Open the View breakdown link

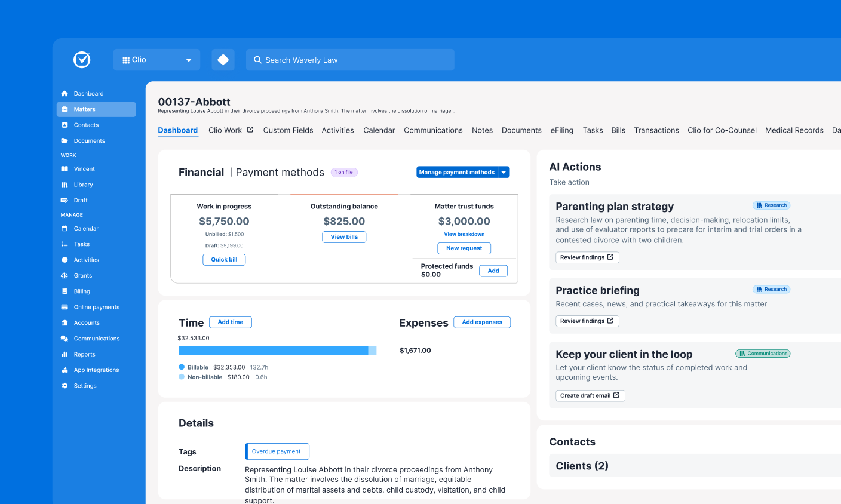(x=464, y=235)
